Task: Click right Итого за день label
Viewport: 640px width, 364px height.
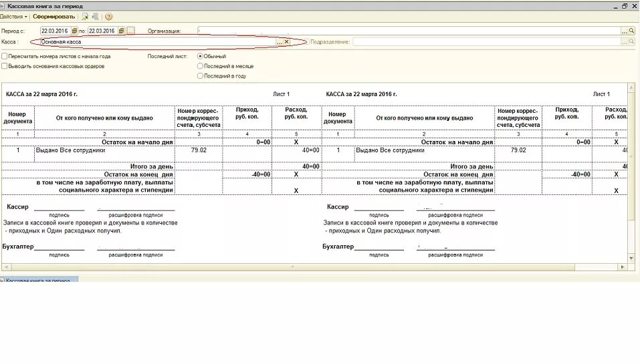Action: pyautogui.click(x=471, y=166)
